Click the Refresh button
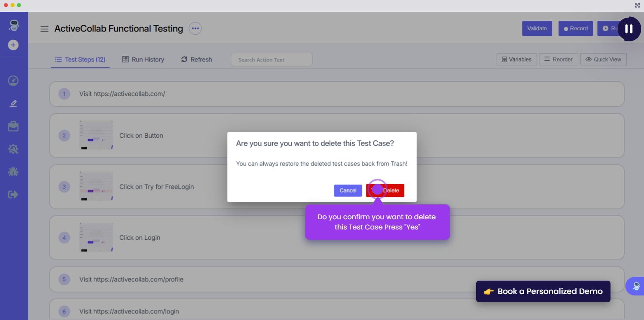 [197, 59]
